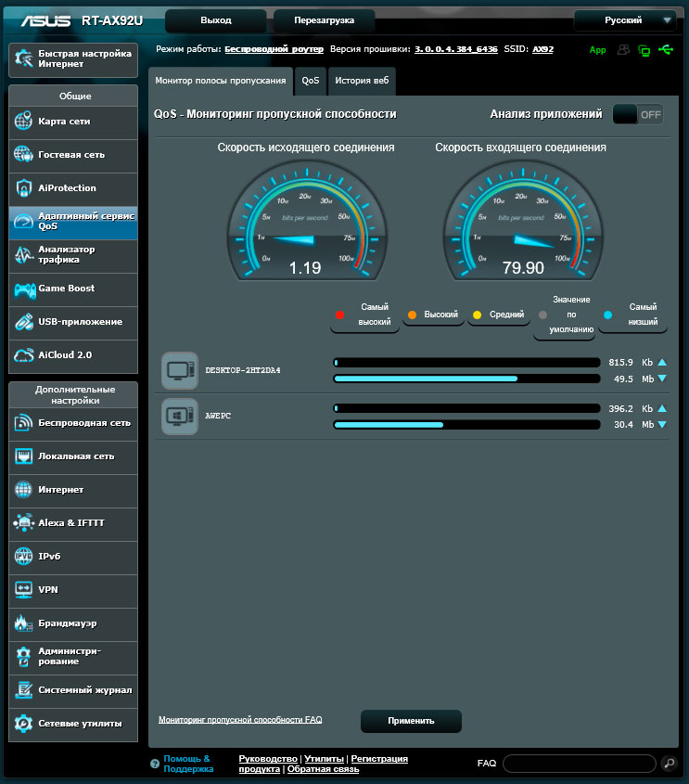Click the outgoing speed gauge

[x=307, y=221]
